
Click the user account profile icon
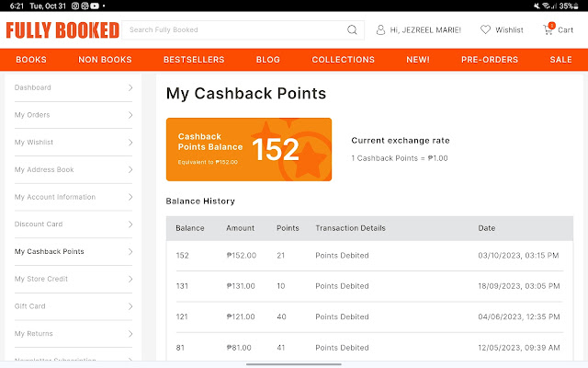click(x=380, y=29)
